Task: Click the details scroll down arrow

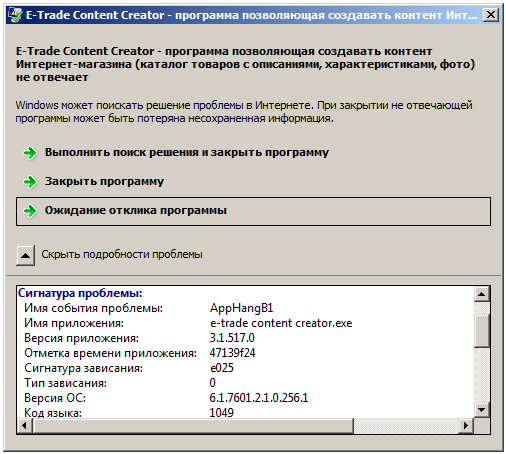Action: pyautogui.click(x=481, y=410)
